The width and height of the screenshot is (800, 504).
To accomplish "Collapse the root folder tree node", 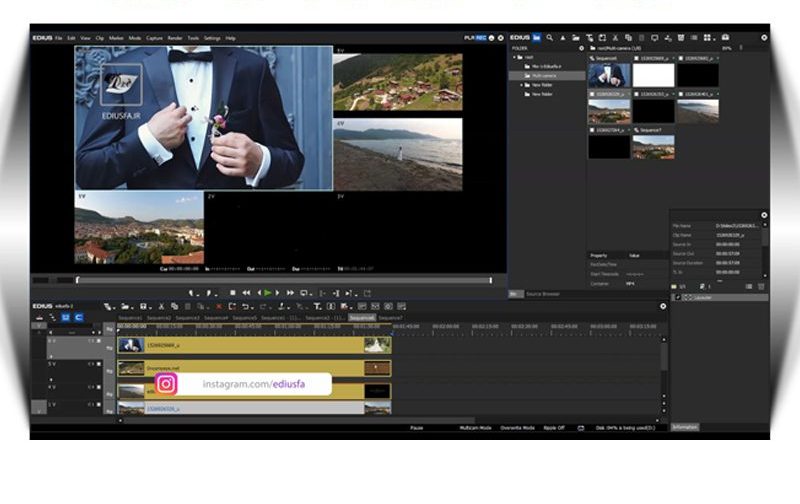I will point(514,57).
